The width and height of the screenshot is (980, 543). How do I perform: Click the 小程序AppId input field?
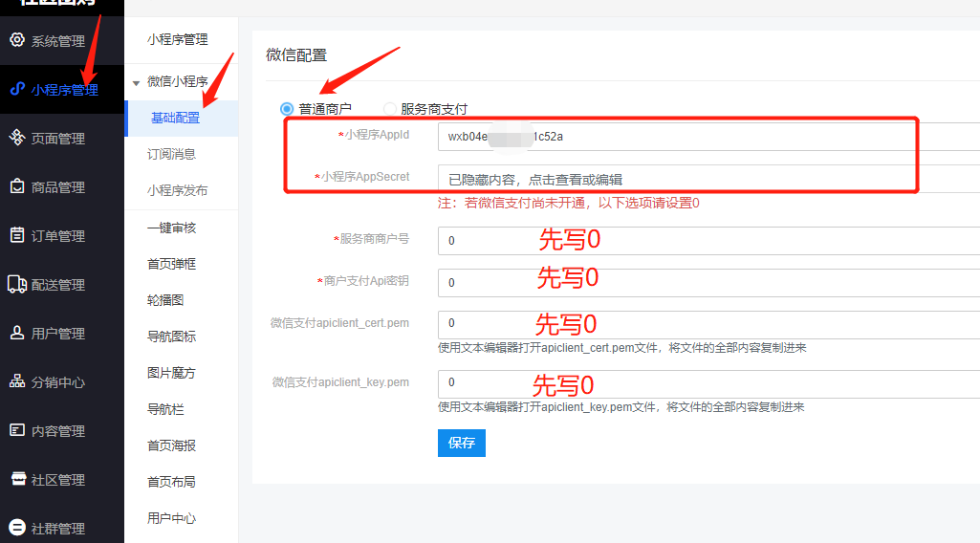tap(708, 137)
